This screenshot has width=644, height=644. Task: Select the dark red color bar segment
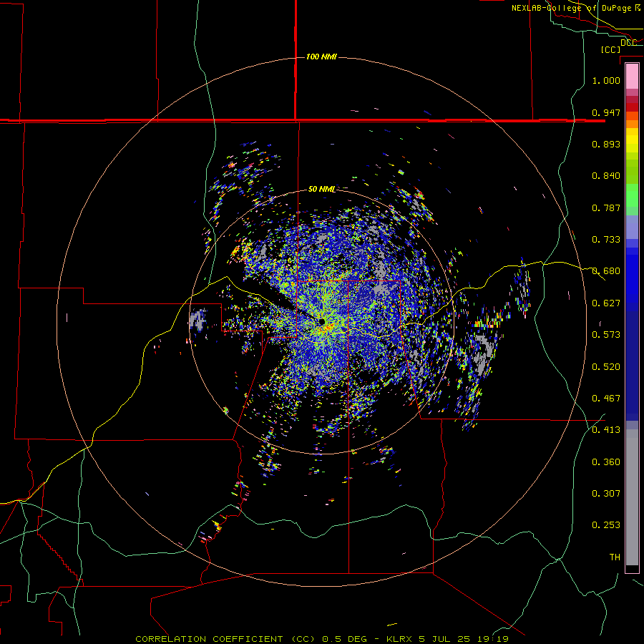632,107
